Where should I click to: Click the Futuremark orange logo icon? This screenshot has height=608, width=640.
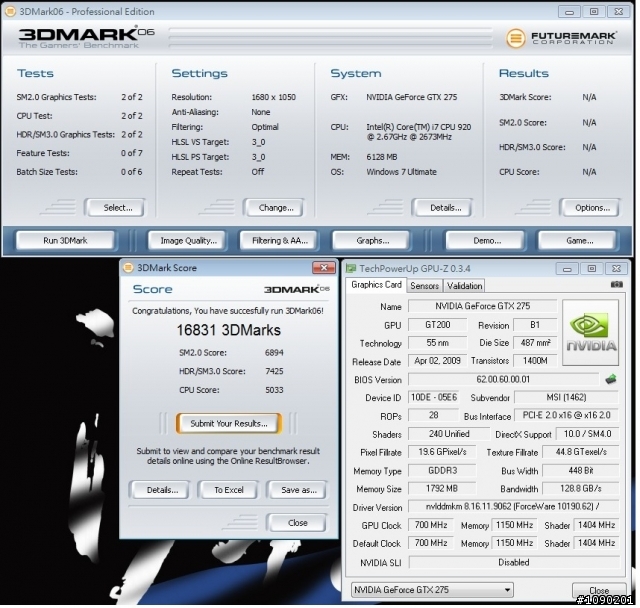(x=516, y=38)
